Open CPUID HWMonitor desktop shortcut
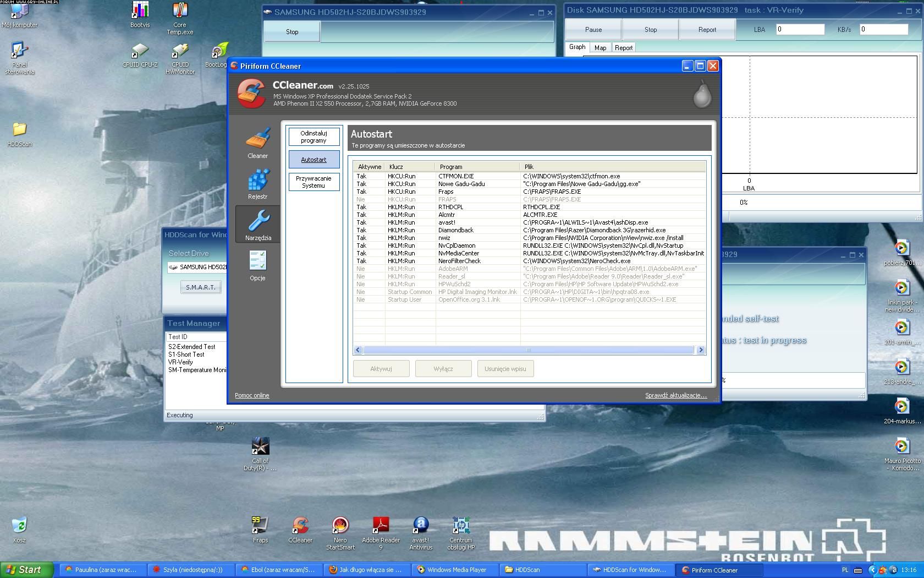 tap(180, 58)
